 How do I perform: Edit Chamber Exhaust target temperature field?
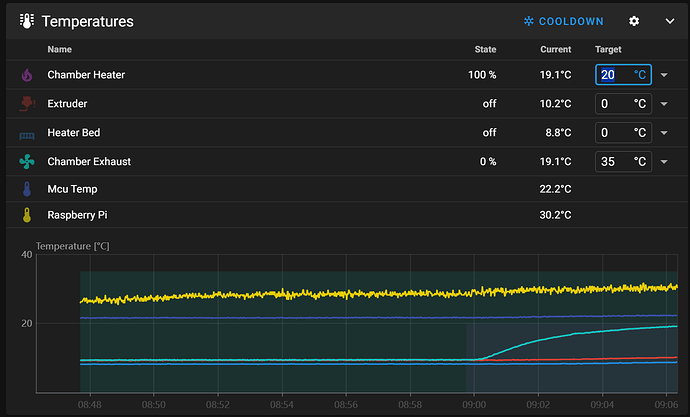coord(614,162)
